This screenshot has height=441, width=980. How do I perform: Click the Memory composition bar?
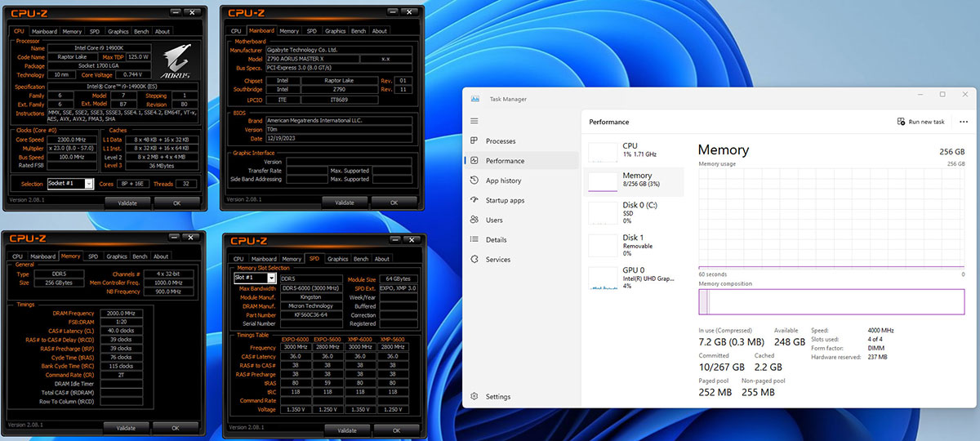pyautogui.click(x=831, y=302)
